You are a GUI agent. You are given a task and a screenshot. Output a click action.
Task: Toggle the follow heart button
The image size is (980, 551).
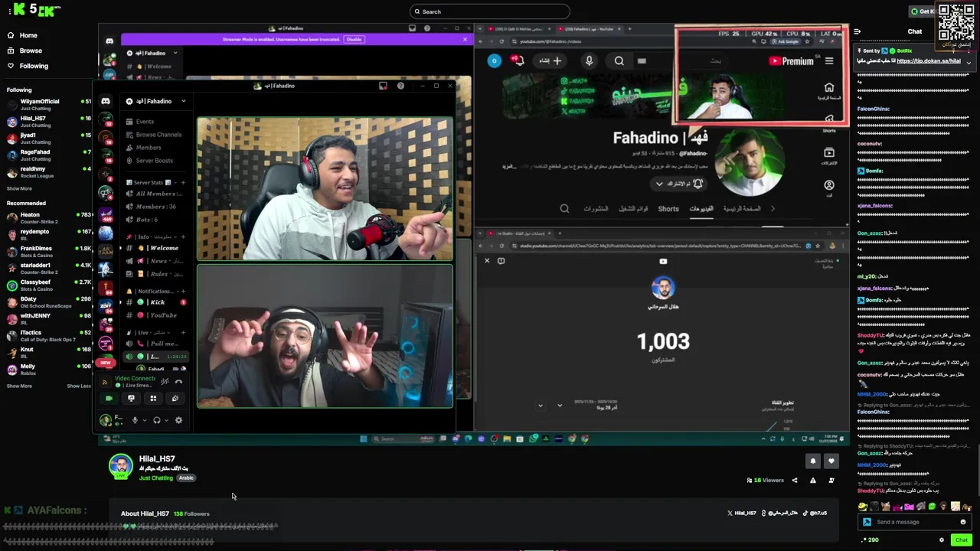831,461
